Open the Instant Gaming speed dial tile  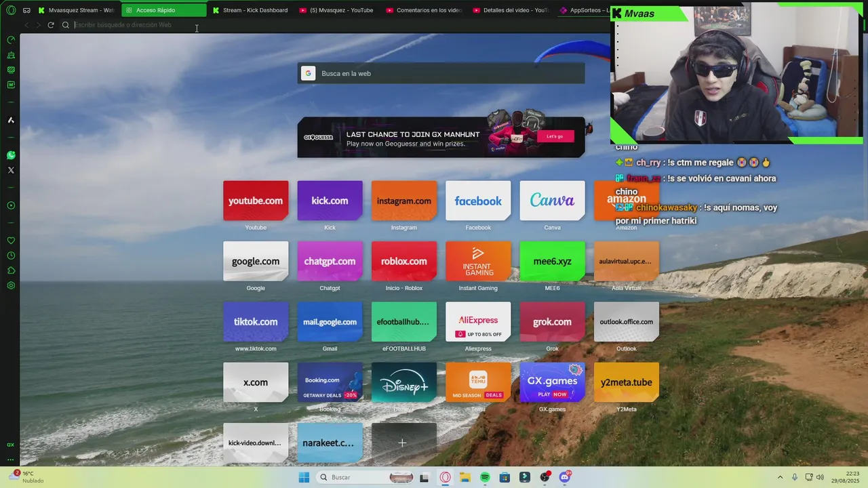pos(478,261)
